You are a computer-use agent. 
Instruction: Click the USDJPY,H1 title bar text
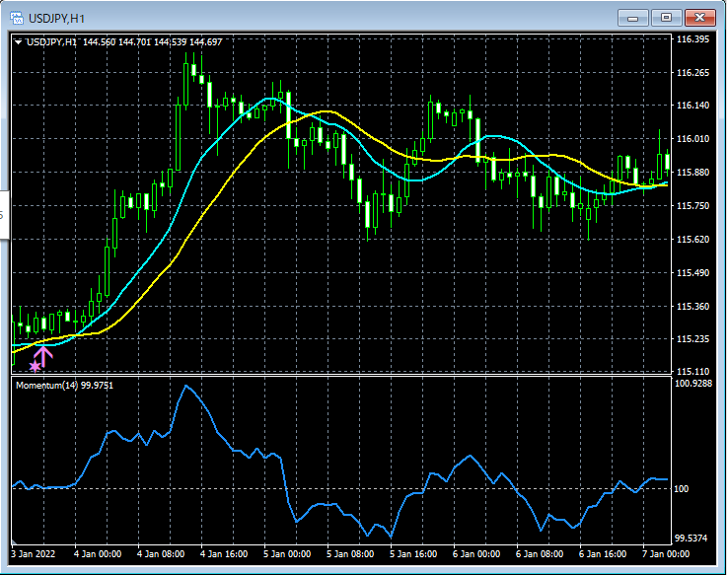[56, 19]
